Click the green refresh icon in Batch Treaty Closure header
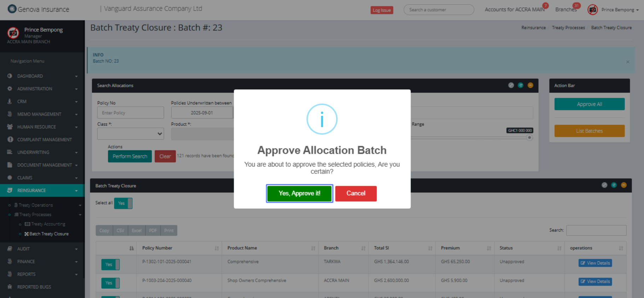 coord(614,185)
